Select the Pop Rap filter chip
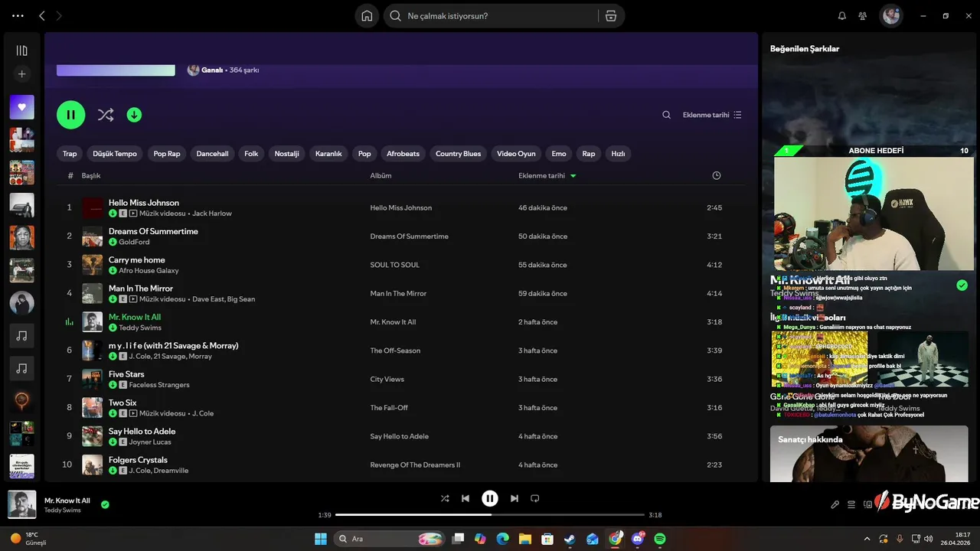Viewport: 980px width, 551px height. coord(167,154)
